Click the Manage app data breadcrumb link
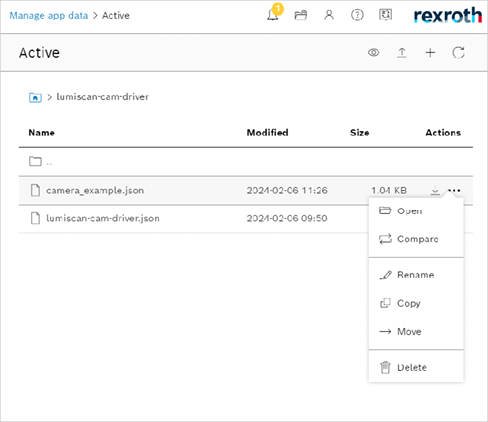 [x=49, y=16]
